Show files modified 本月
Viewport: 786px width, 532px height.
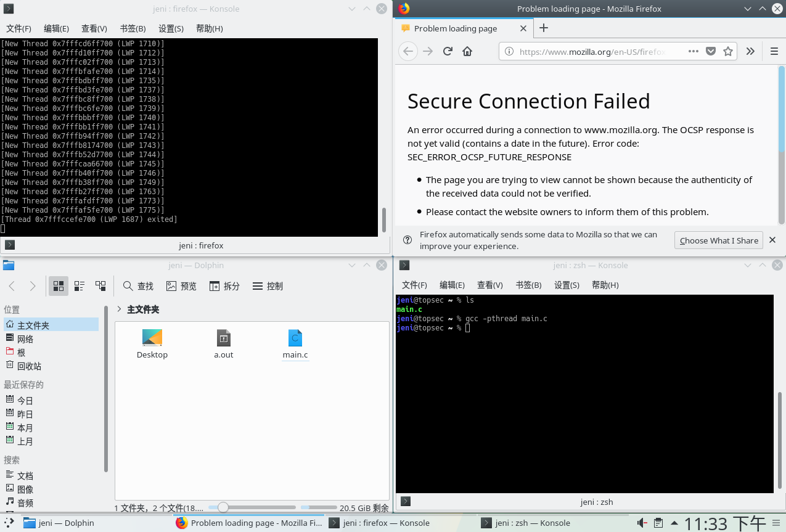[x=51, y=427]
